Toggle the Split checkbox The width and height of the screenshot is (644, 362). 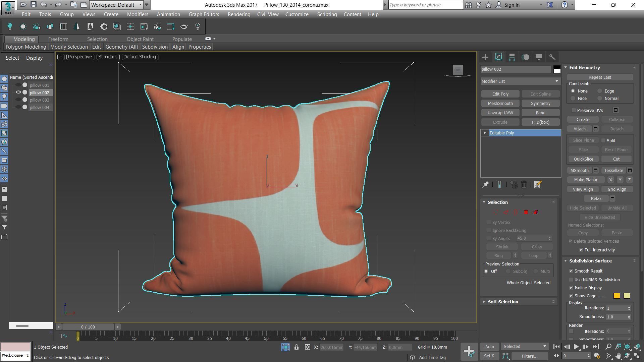pyautogui.click(x=603, y=140)
